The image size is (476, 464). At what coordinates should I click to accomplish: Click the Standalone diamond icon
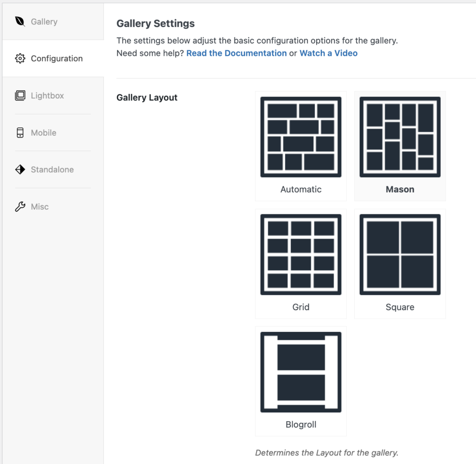coord(20,169)
